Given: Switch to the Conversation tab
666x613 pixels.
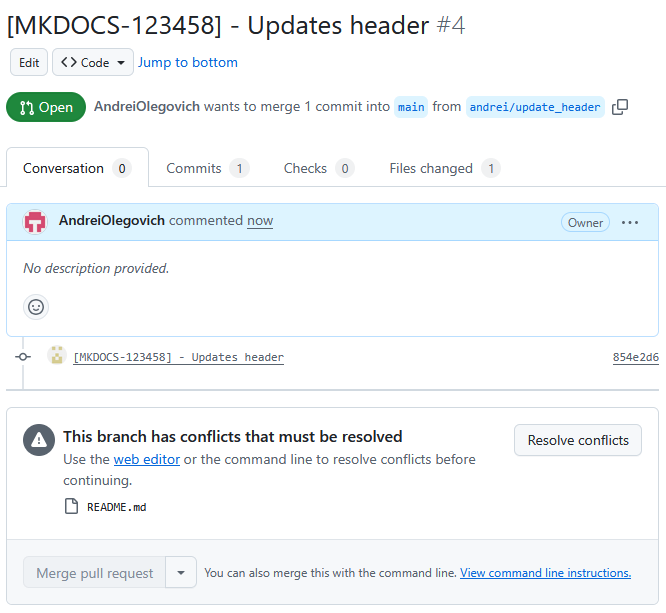Looking at the screenshot, I should [77, 168].
